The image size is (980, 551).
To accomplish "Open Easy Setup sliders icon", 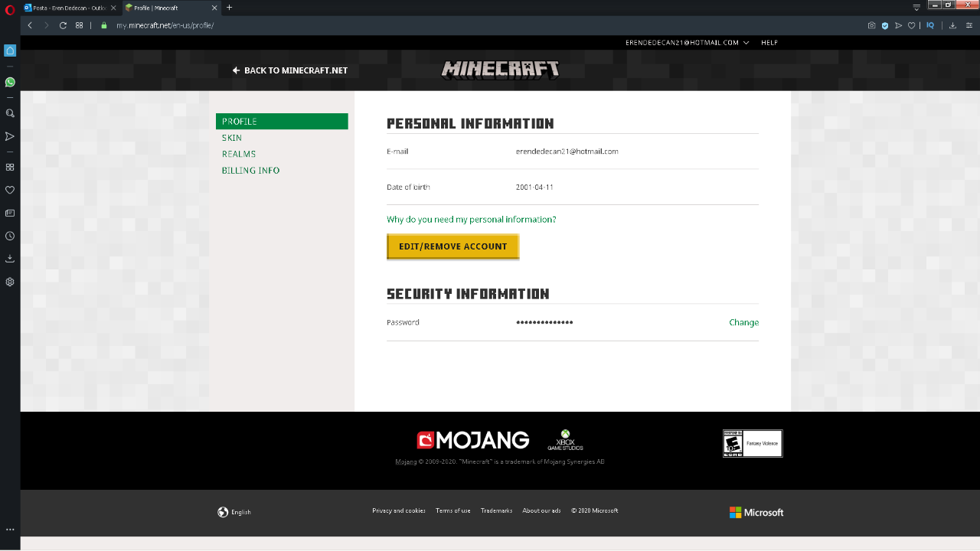I will [x=968, y=25].
